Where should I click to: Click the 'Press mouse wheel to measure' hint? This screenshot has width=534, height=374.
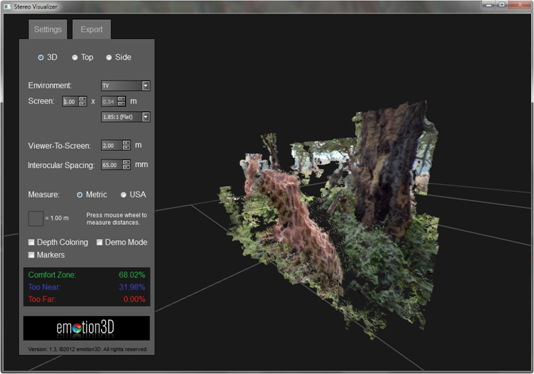click(x=116, y=219)
